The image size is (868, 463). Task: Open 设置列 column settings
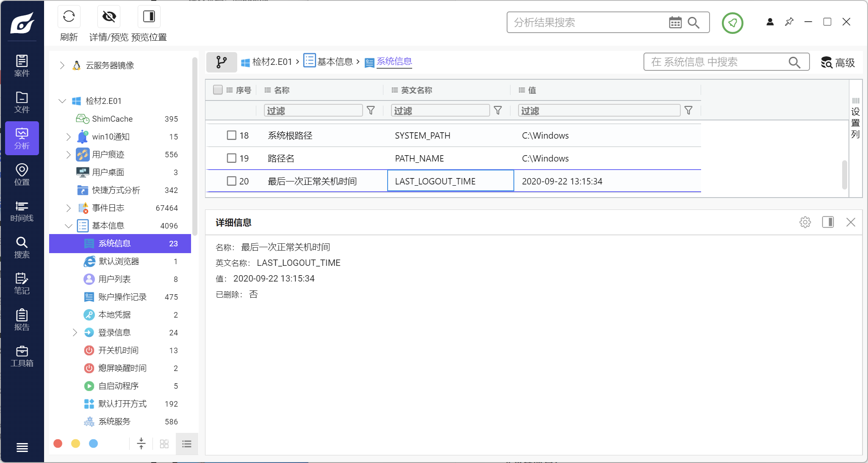click(x=856, y=118)
